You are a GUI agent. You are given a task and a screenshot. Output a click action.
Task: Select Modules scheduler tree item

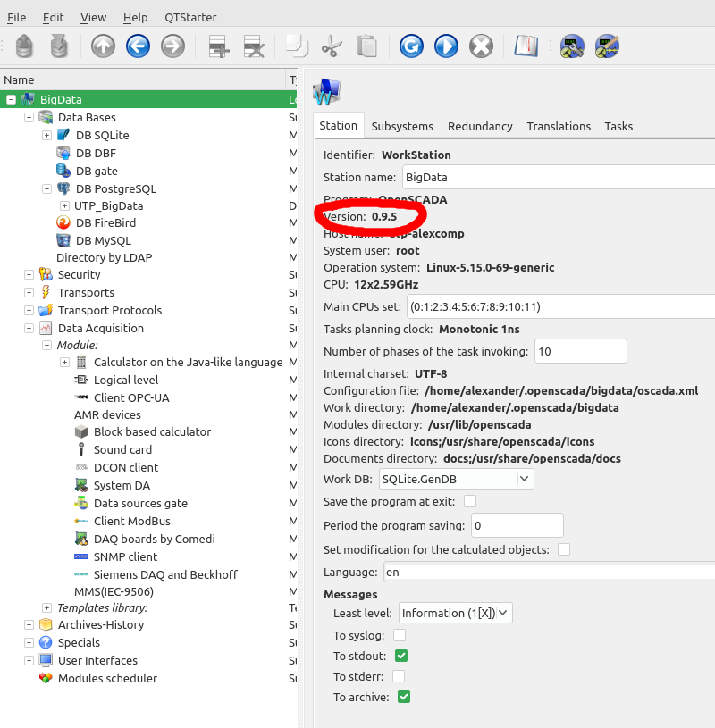(107, 679)
